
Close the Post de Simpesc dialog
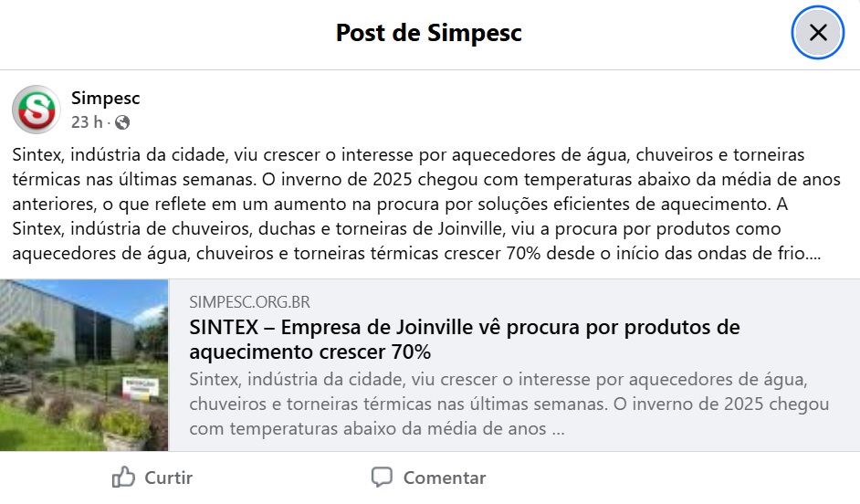pos(817,33)
